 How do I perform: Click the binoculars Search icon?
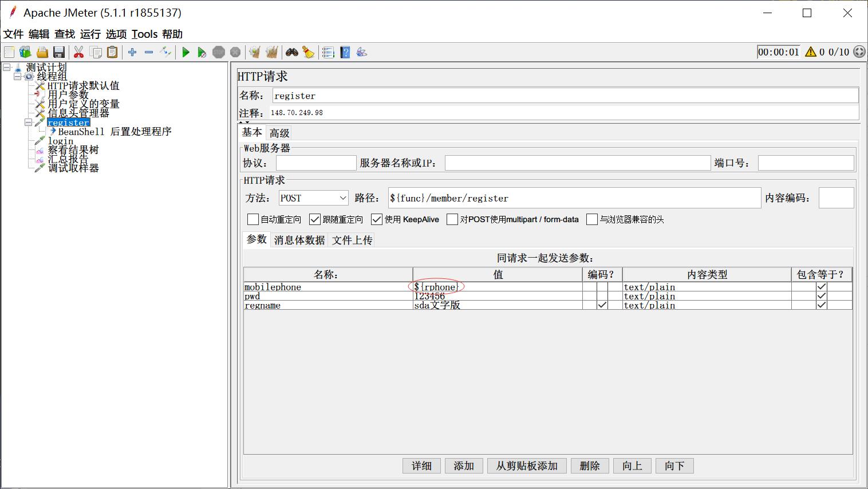click(x=292, y=53)
